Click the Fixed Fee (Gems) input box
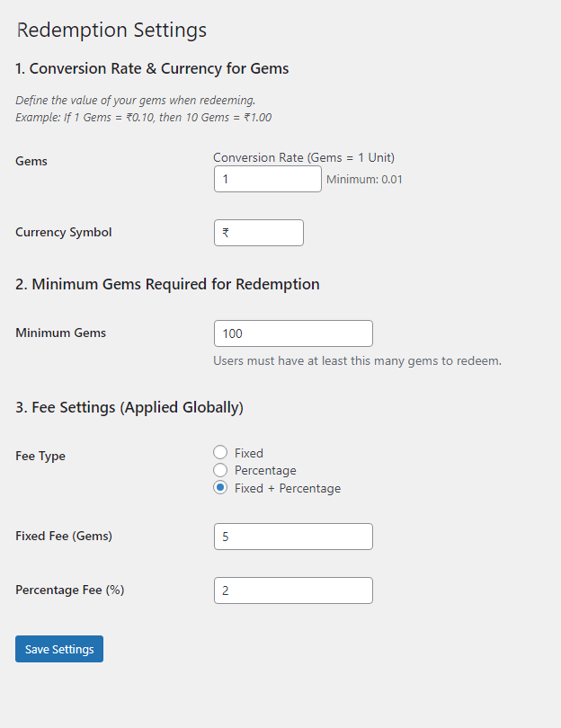The width and height of the screenshot is (561, 728). [x=293, y=537]
